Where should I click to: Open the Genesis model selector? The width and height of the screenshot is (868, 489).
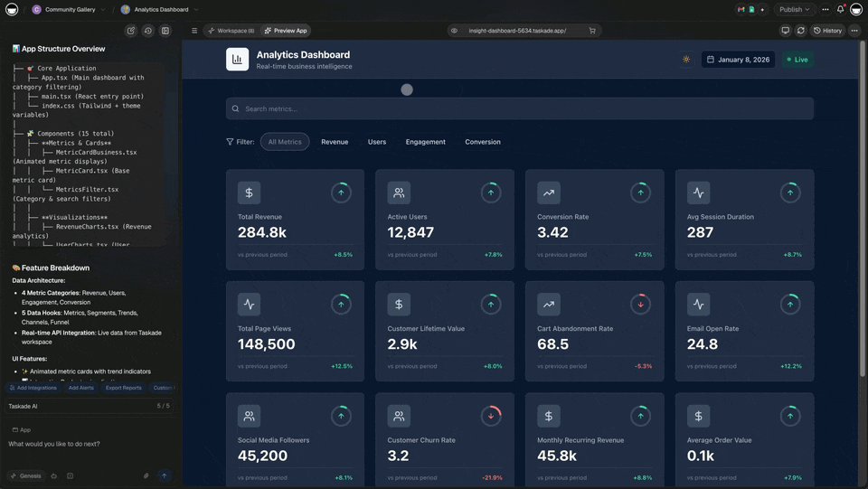25,475
